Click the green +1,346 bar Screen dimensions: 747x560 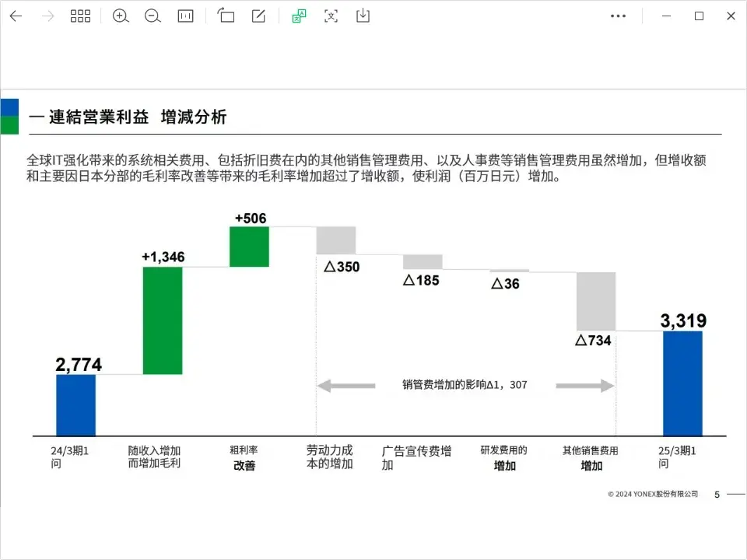[163, 320]
